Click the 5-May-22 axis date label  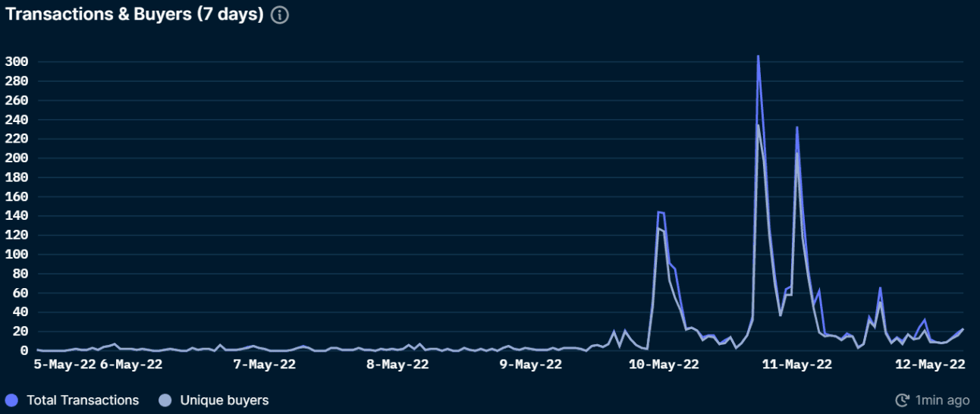pyautogui.click(x=65, y=365)
